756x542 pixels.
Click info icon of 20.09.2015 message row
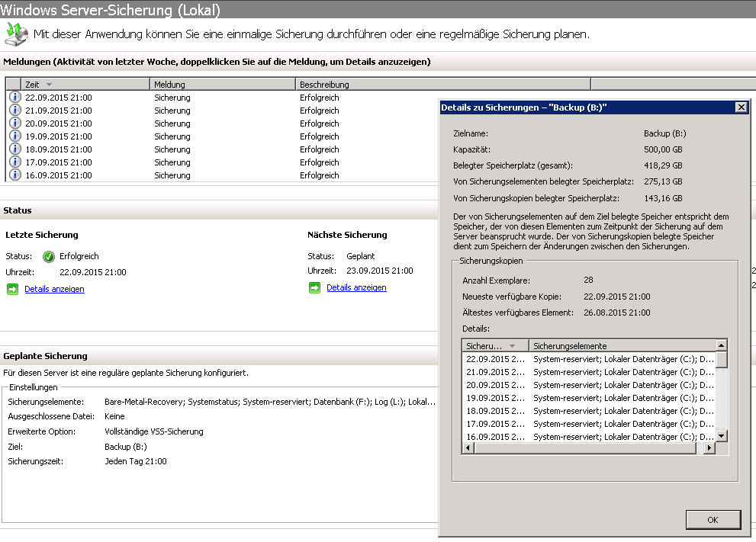(15, 123)
